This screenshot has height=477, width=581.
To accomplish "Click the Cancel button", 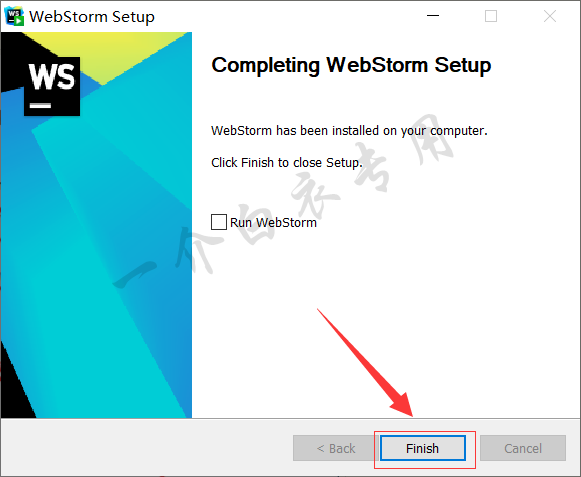I will pyautogui.click(x=523, y=448).
